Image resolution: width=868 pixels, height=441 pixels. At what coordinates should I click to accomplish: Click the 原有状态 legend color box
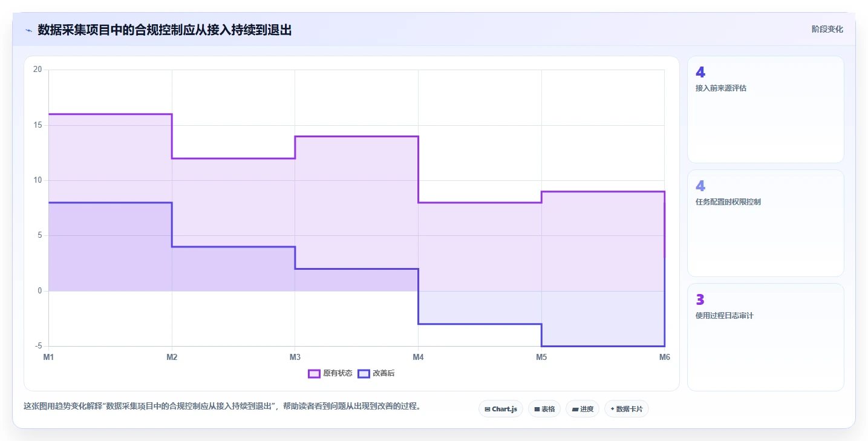pyautogui.click(x=314, y=374)
